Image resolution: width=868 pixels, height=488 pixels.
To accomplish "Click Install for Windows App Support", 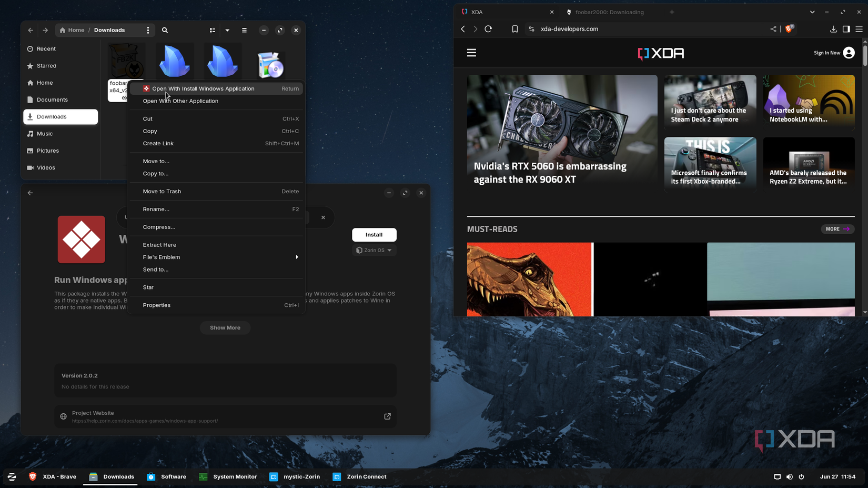I will click(x=374, y=234).
